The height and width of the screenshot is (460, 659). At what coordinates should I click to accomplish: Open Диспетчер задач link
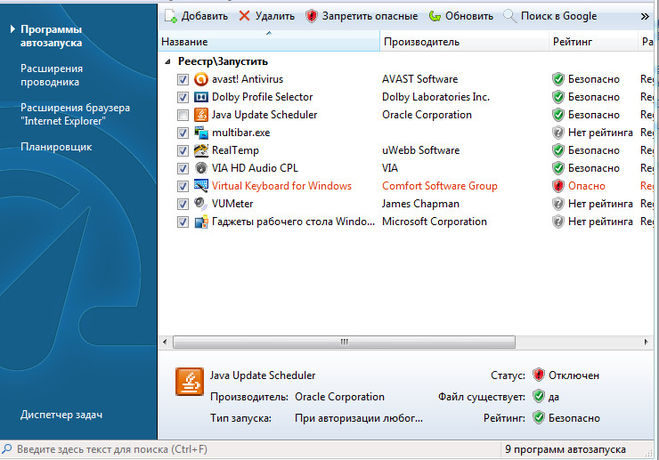tap(61, 415)
